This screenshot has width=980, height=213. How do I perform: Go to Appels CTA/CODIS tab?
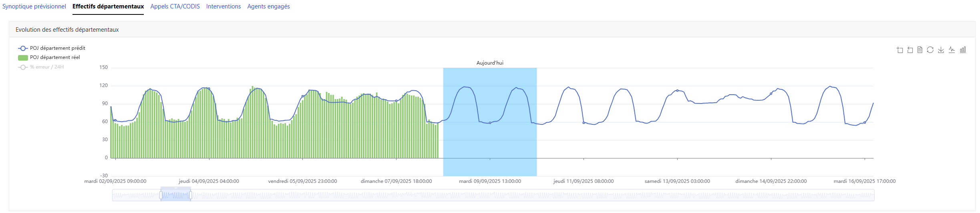click(175, 6)
